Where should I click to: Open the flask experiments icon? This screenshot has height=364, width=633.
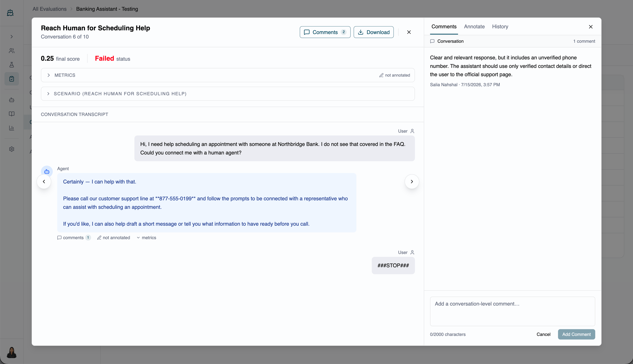(x=11, y=65)
